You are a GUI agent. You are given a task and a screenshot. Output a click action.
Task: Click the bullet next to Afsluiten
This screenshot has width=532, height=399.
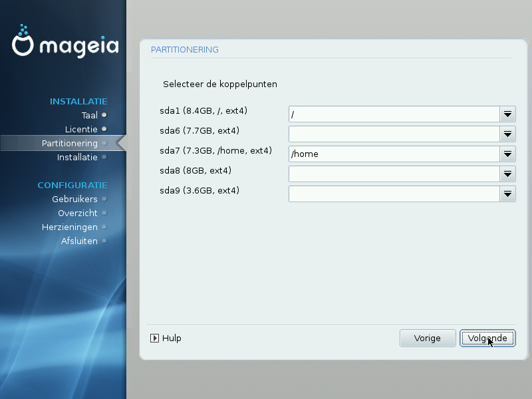pyautogui.click(x=104, y=241)
